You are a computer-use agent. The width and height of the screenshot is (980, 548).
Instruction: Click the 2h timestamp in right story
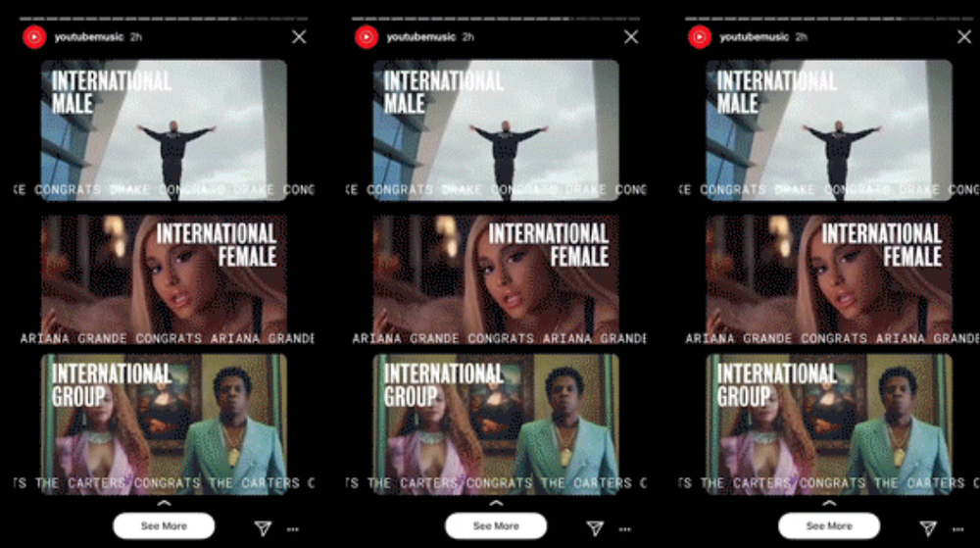point(801,37)
